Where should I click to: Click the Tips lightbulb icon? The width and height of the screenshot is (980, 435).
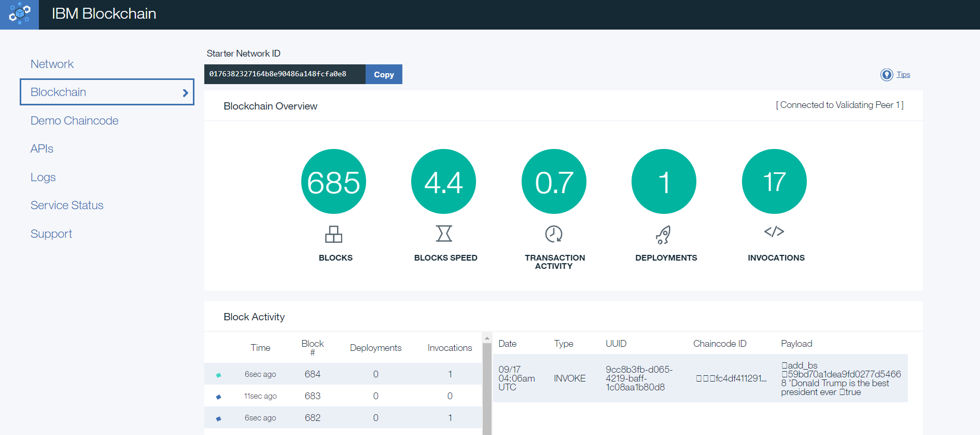click(x=887, y=75)
